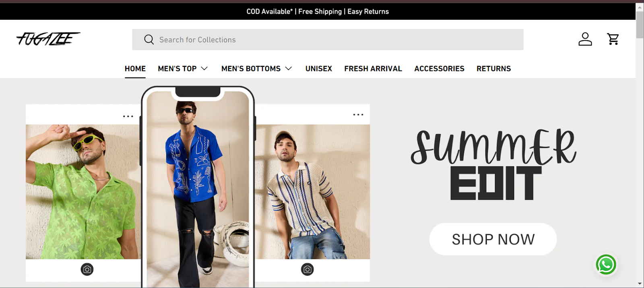Go to the Home tab
644x288 pixels.
(135, 68)
